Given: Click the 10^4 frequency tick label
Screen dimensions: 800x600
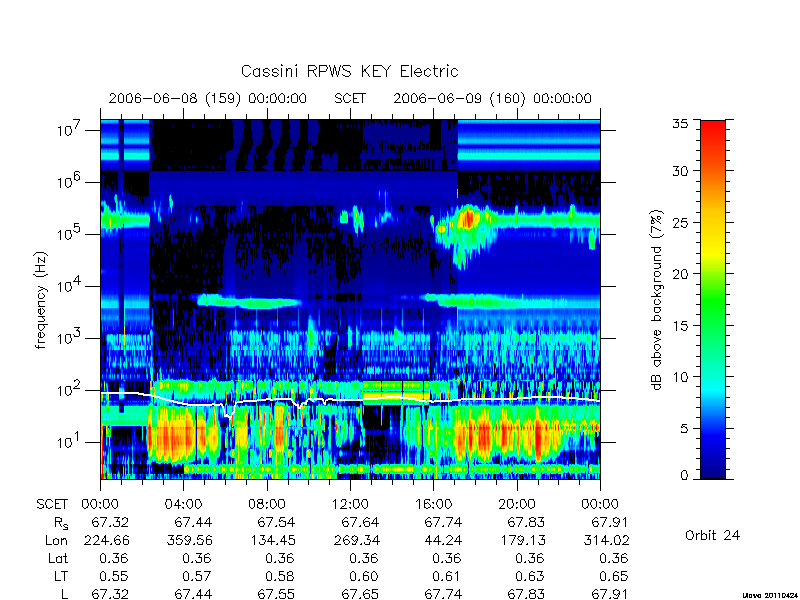Looking at the screenshot, I should (68, 286).
